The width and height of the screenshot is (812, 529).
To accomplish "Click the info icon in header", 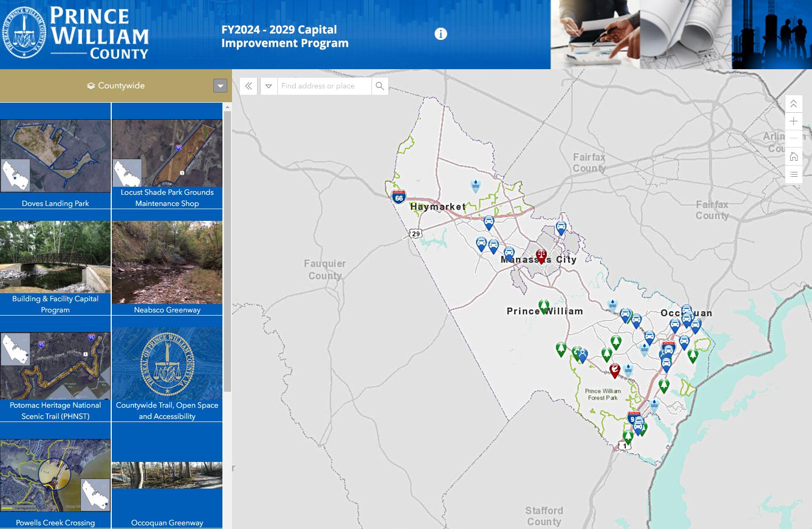I will click(x=441, y=34).
